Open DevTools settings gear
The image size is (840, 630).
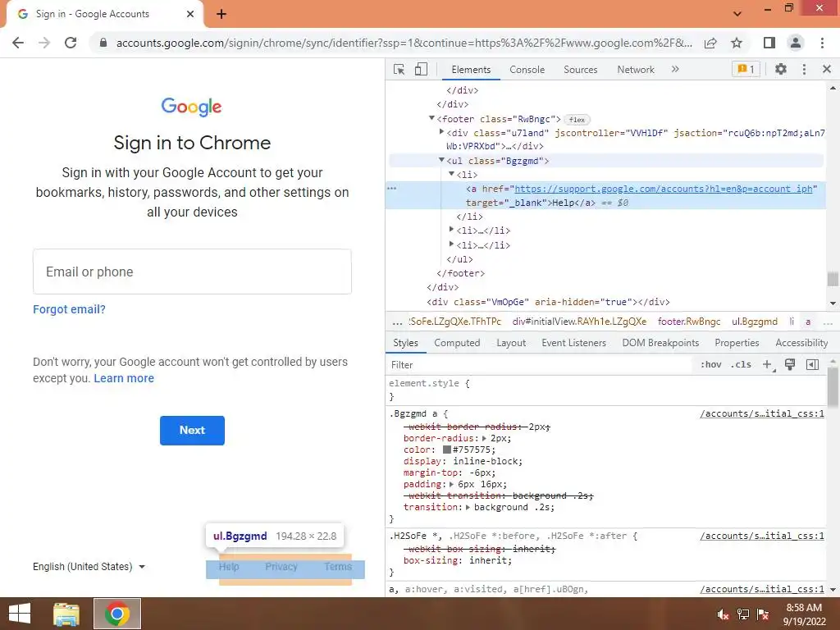pos(781,69)
